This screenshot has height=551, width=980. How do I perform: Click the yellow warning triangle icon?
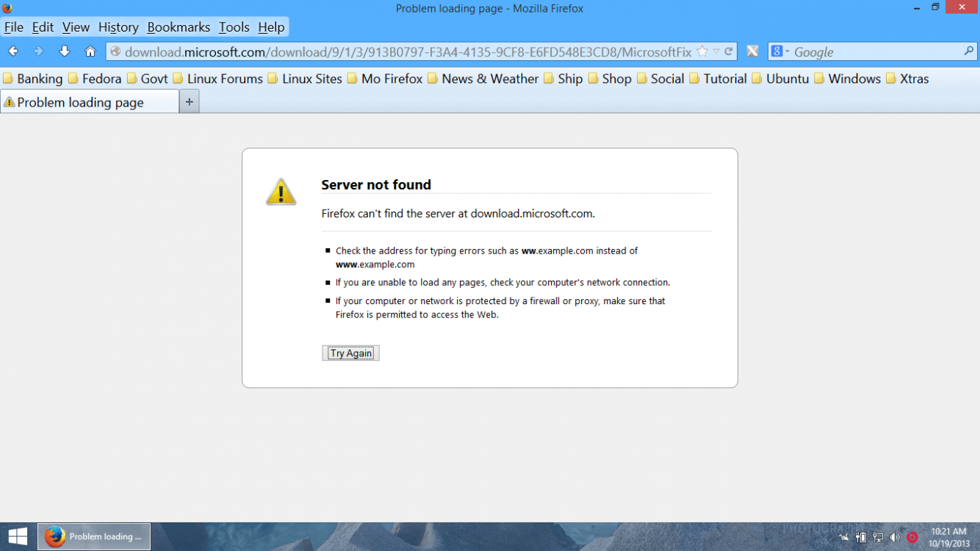click(x=281, y=192)
